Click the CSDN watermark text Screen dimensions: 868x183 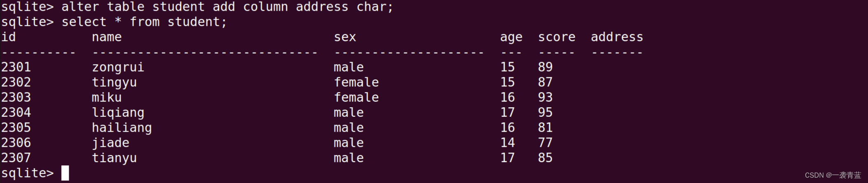click(x=833, y=175)
